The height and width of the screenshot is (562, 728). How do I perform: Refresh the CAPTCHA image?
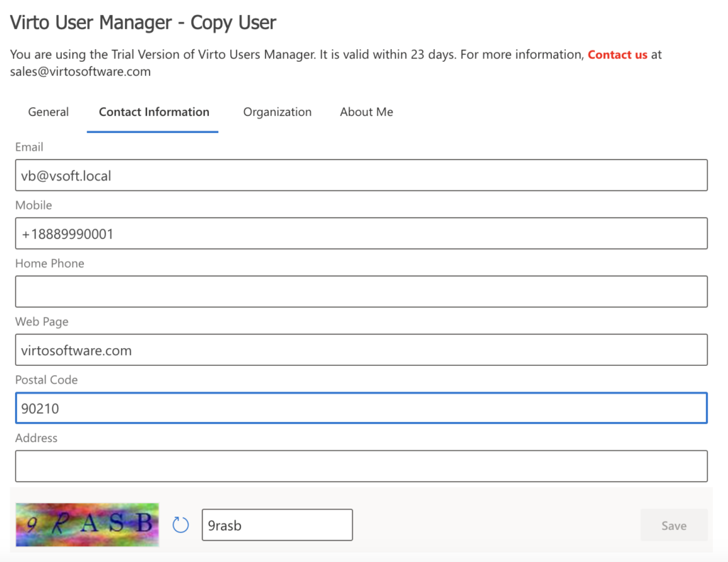(x=180, y=524)
